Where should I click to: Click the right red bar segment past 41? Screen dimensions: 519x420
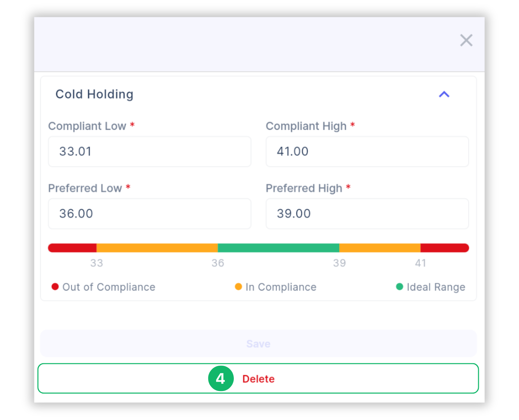tap(445, 248)
